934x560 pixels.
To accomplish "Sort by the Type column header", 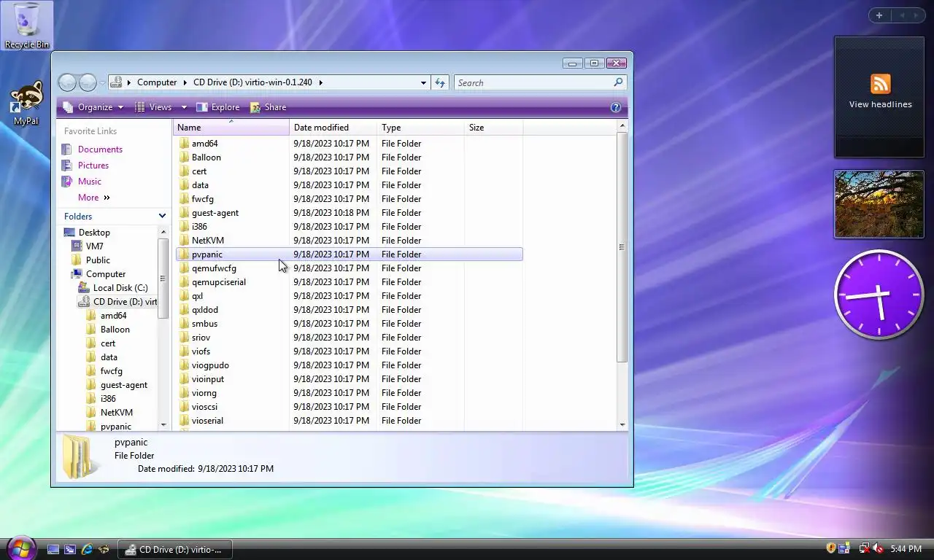I will [421, 128].
